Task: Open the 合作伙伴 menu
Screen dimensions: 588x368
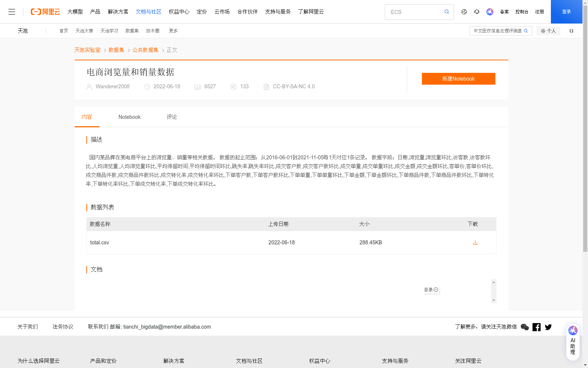Action: [247, 12]
